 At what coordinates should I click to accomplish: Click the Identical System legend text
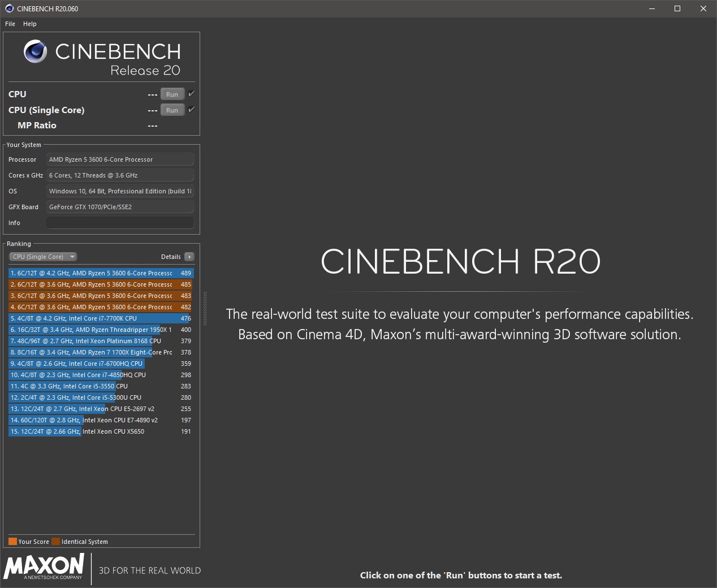point(84,542)
